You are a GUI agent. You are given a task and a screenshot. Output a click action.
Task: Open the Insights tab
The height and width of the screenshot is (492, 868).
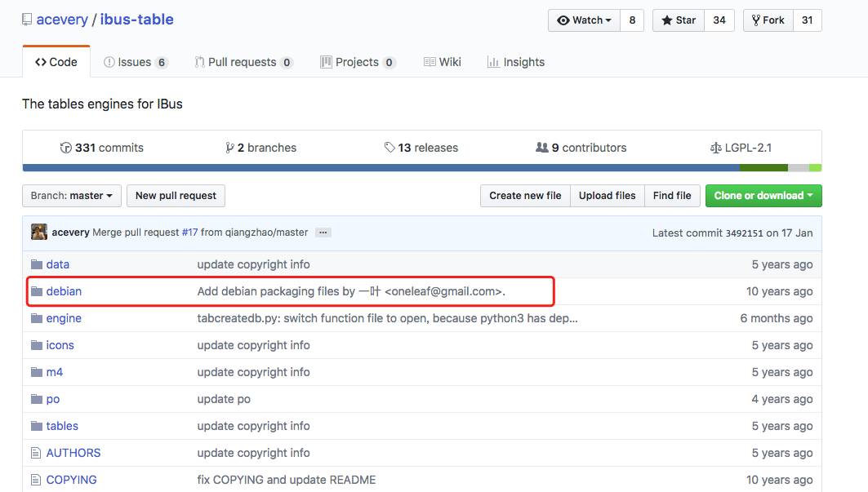(x=516, y=62)
